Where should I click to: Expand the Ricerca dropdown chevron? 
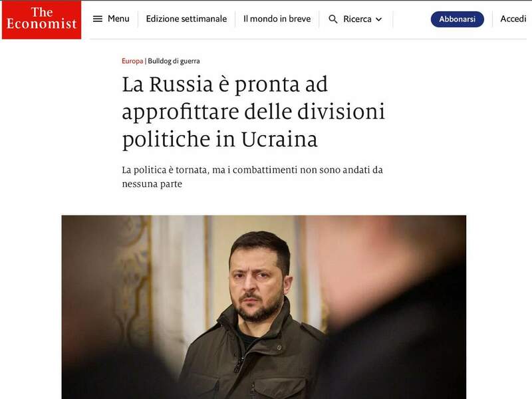378,19
